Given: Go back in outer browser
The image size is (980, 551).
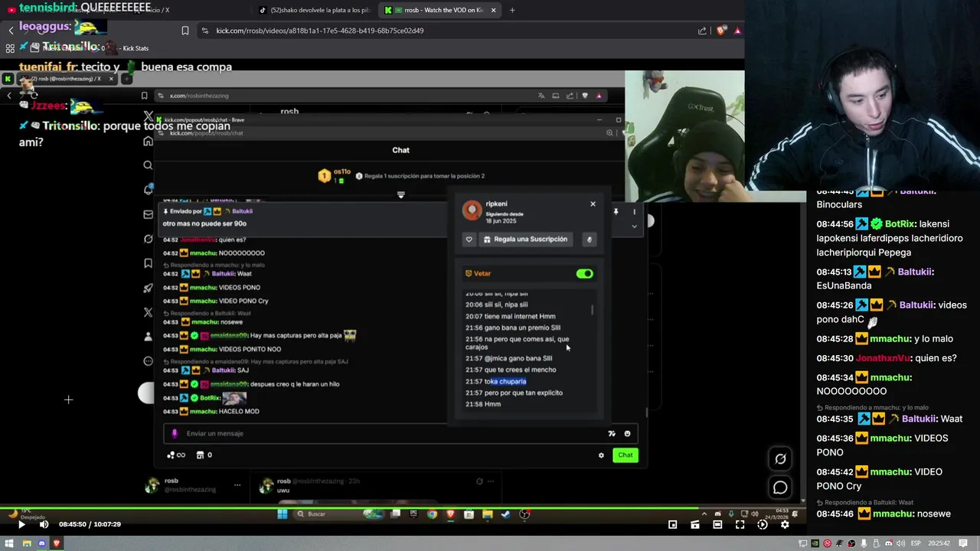Looking at the screenshot, I should tap(11, 31).
